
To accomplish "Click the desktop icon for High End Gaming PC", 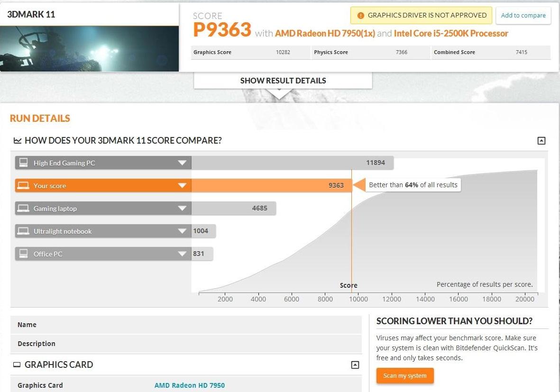I will [24, 163].
